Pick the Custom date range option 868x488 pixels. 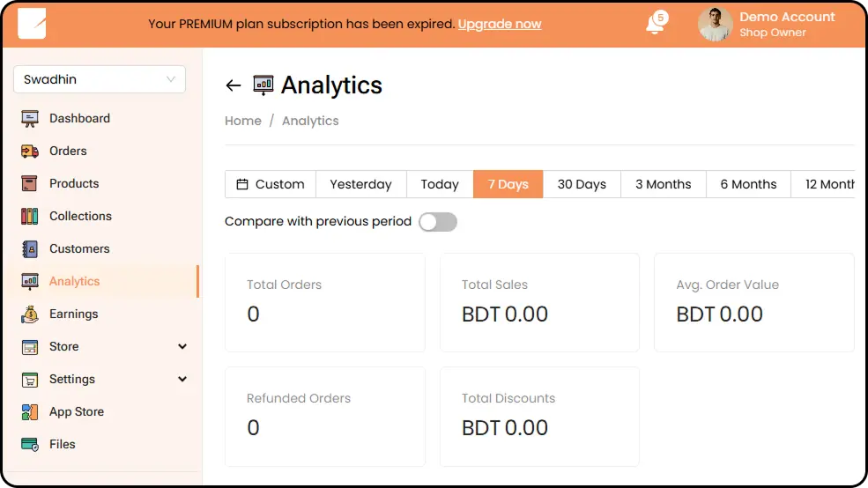271,184
